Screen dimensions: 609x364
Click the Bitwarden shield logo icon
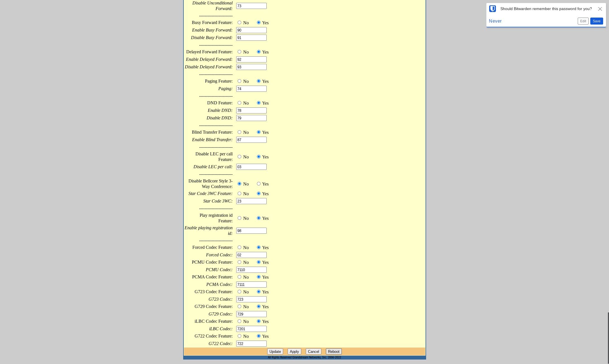pos(493,9)
